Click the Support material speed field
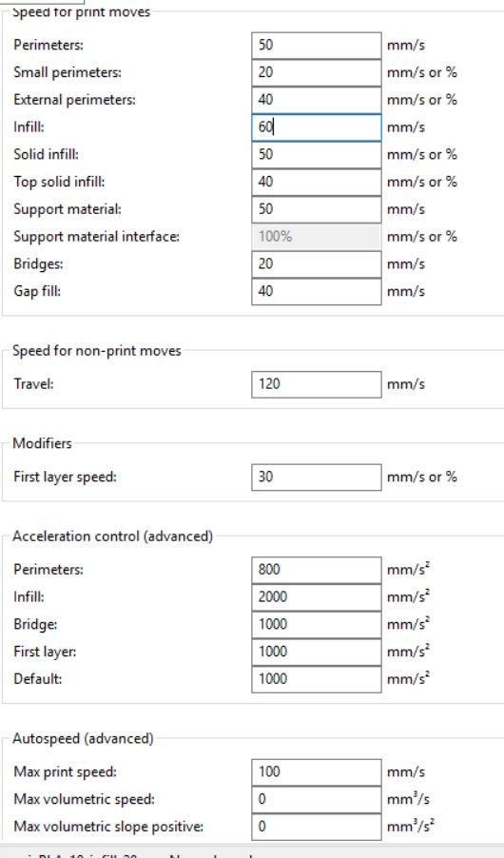 point(317,209)
